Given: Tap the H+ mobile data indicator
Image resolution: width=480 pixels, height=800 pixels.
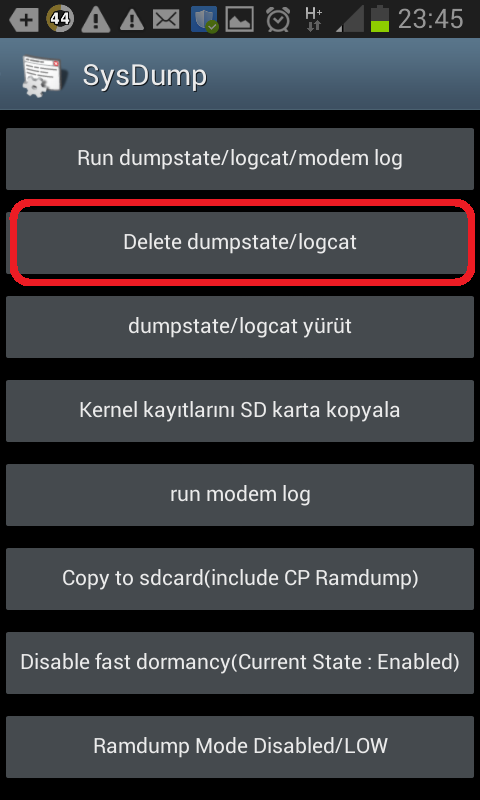Looking at the screenshot, I should [x=313, y=20].
